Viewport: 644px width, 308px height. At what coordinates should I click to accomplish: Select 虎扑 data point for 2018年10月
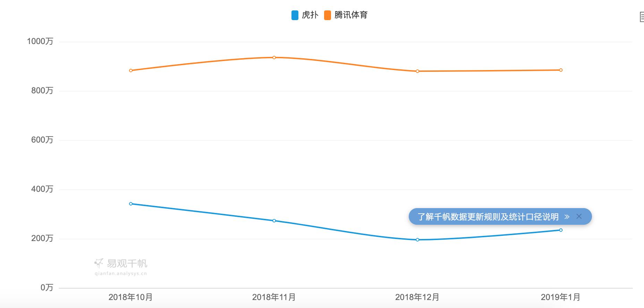tap(131, 204)
